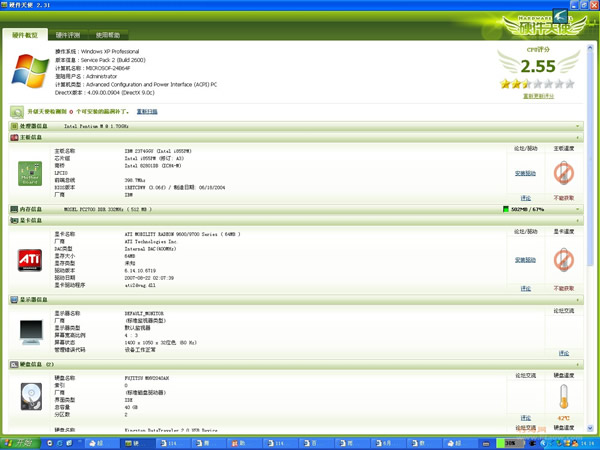This screenshot has height=450, width=600.
Task: Collapse the 处理器信息 section using its arrow
Action: point(577,126)
